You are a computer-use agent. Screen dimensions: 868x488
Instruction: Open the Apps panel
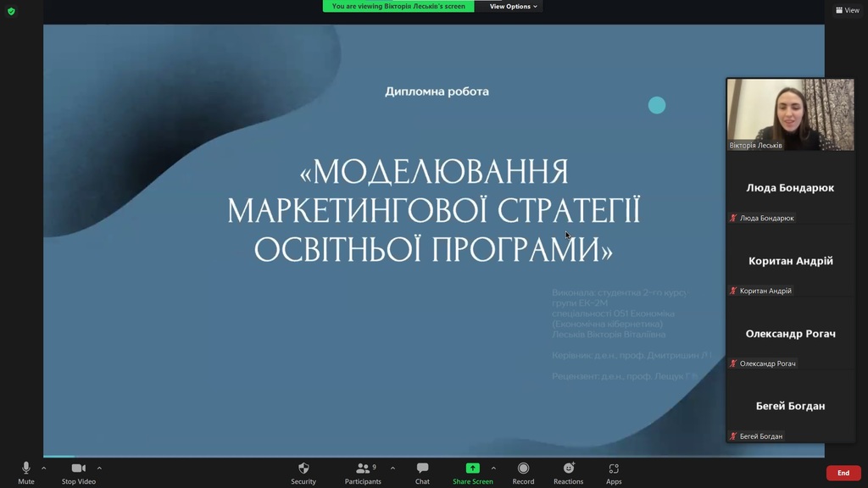point(614,469)
